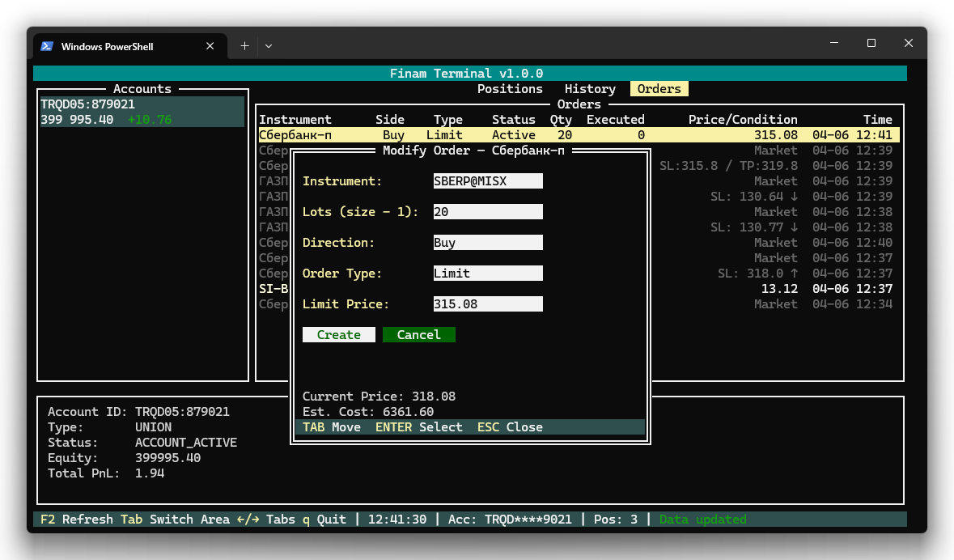
Task: Switch to the History tab
Action: point(590,89)
